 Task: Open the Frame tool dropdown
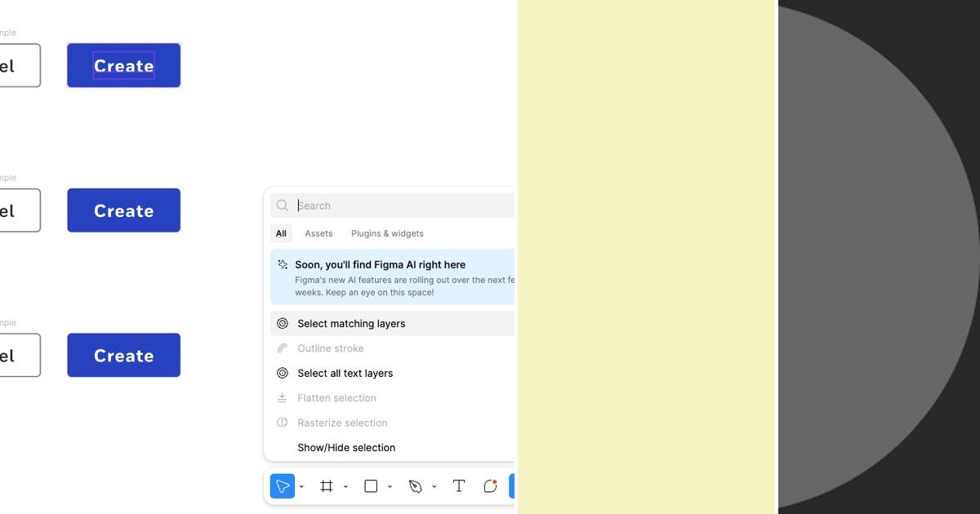[x=346, y=485]
